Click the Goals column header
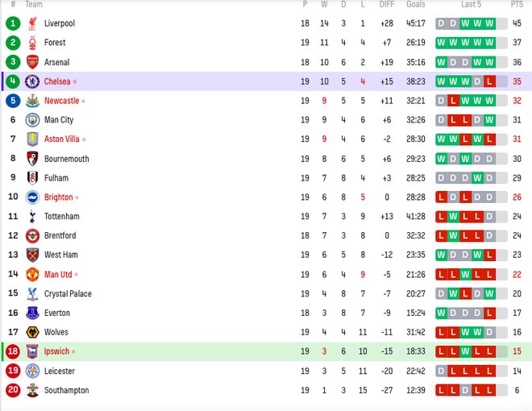Screen dimensions: 532x411 [x=416, y=4]
